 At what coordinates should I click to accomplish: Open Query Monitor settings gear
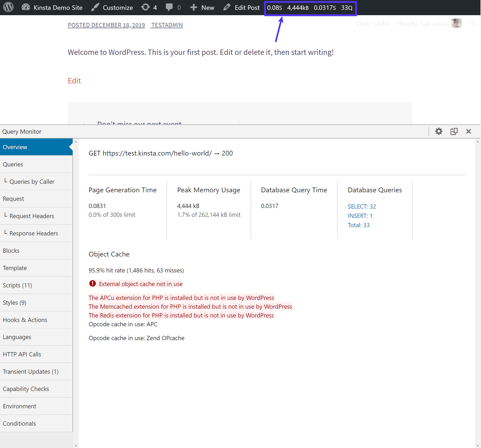point(439,131)
